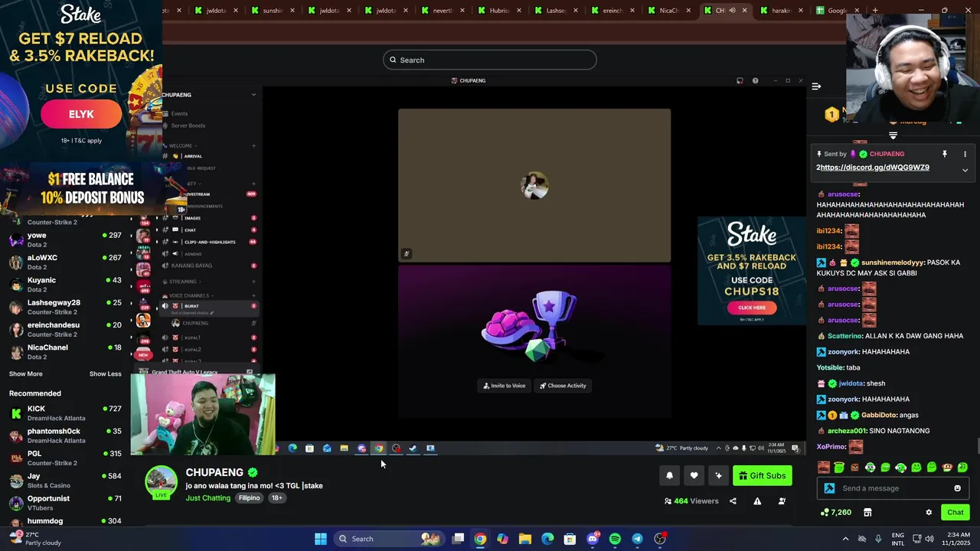Image resolution: width=980 pixels, height=551 pixels.
Task: Open the CHUPAENG streamer avatar
Action: [161, 481]
